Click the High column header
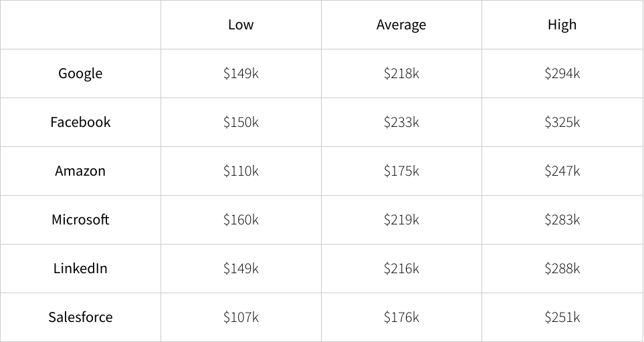This screenshot has height=342, width=644. (562, 25)
